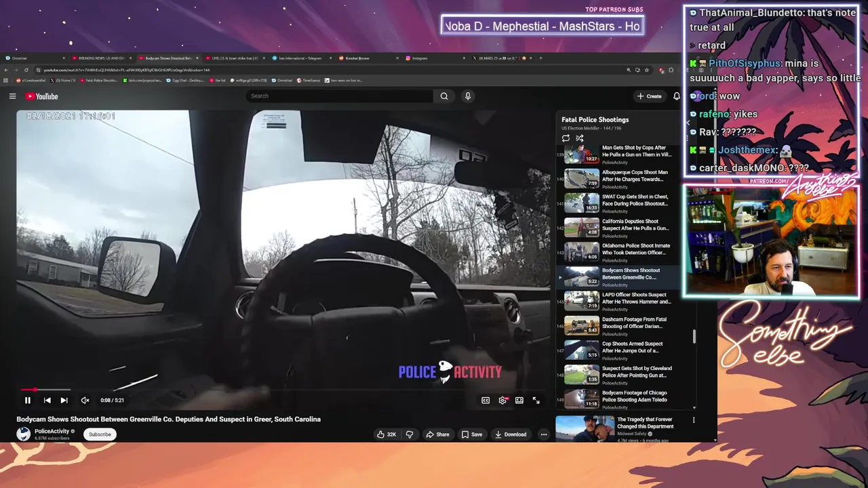Click the browser address bar URL
The height and width of the screenshot is (488, 868).
tap(127, 70)
